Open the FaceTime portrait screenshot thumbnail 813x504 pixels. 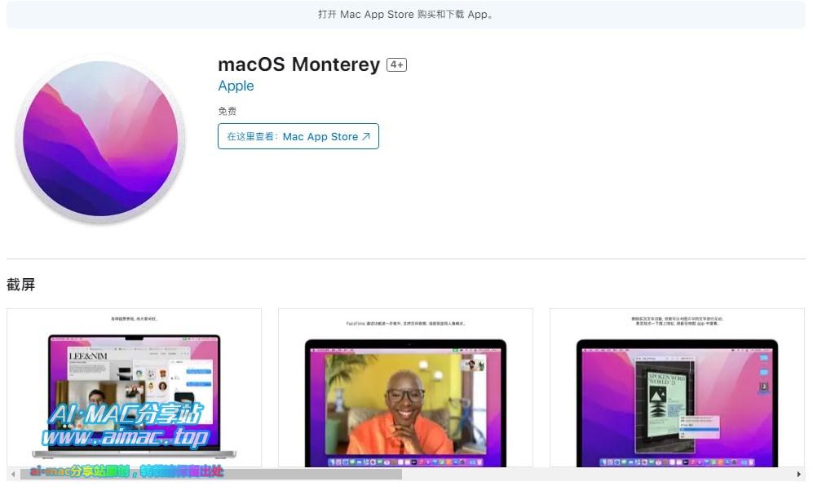coord(405,388)
